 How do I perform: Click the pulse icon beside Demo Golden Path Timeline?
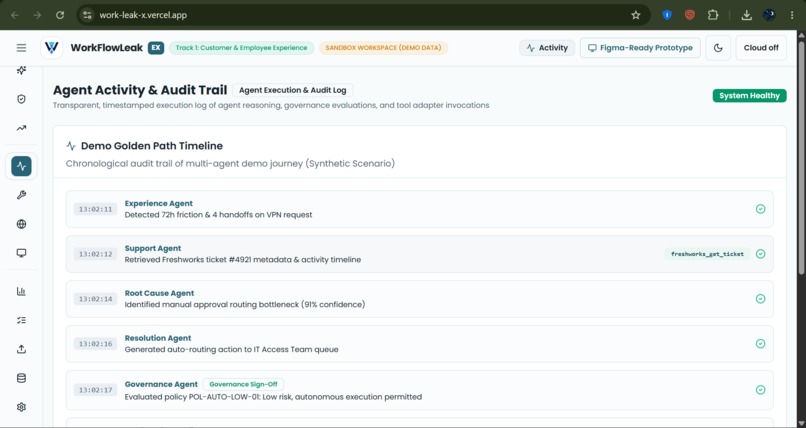coord(71,146)
